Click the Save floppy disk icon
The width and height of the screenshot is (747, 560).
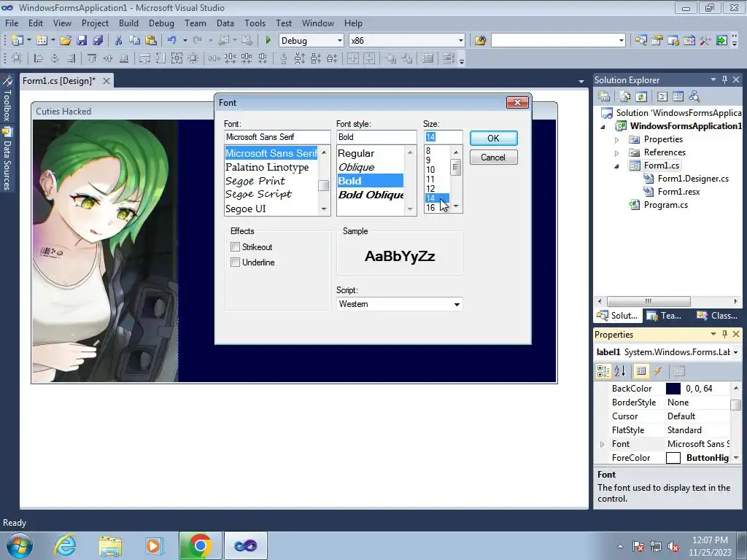click(x=82, y=41)
